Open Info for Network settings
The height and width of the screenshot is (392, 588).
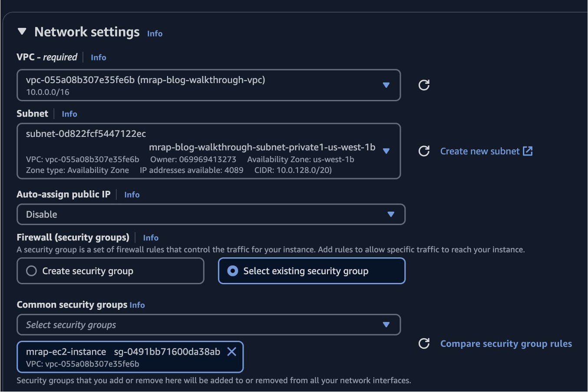(154, 33)
